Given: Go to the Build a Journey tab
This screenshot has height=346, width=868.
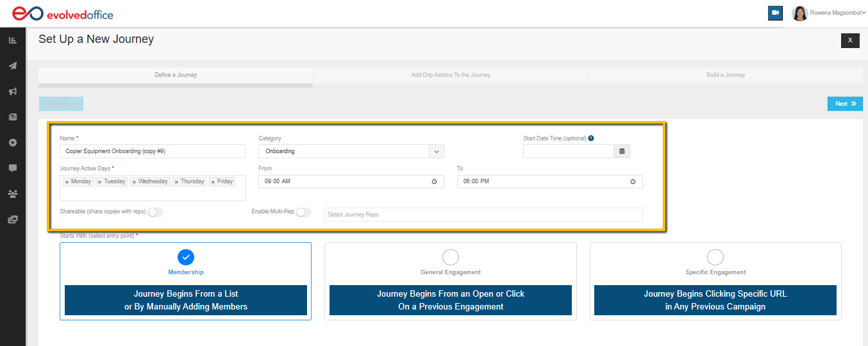Looking at the screenshot, I should coord(726,75).
